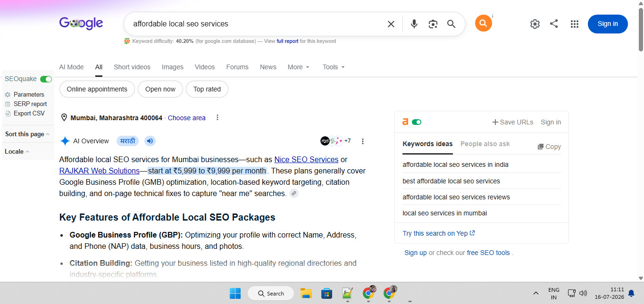Screen dimensions: 644x304
Task: Switch AI Overview language to मराठी
Action: point(127,141)
